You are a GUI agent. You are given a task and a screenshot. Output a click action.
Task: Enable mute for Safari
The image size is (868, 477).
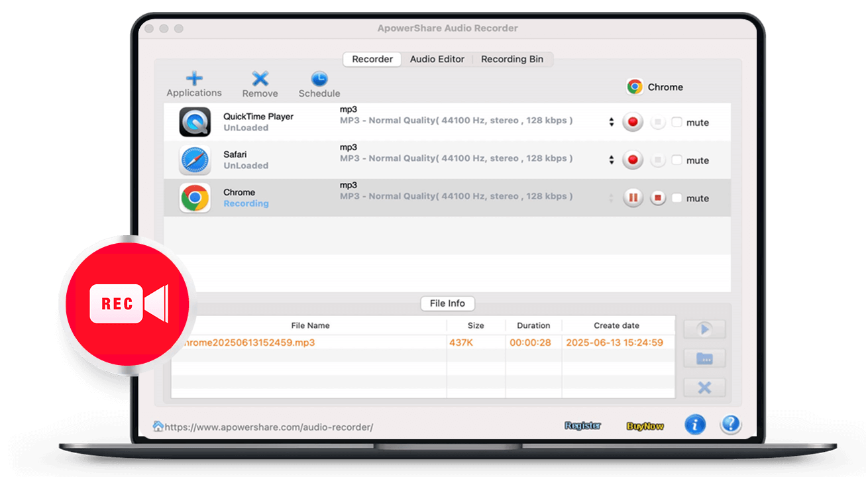678,160
